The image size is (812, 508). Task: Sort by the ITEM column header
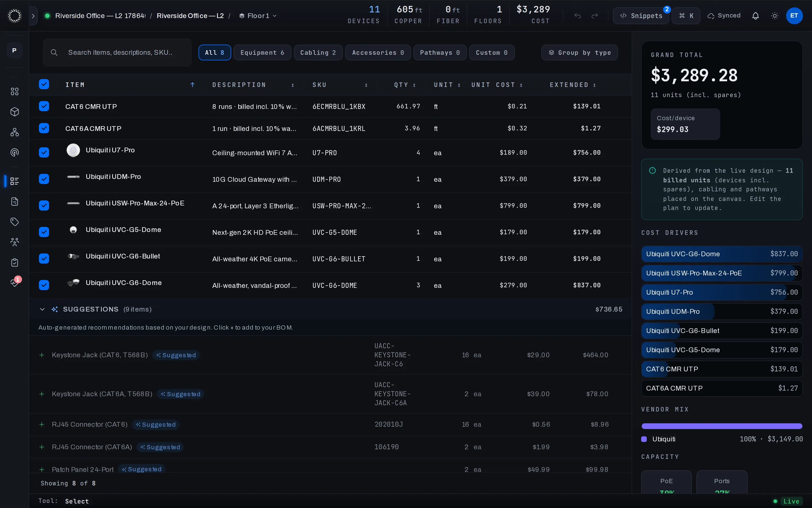130,85
